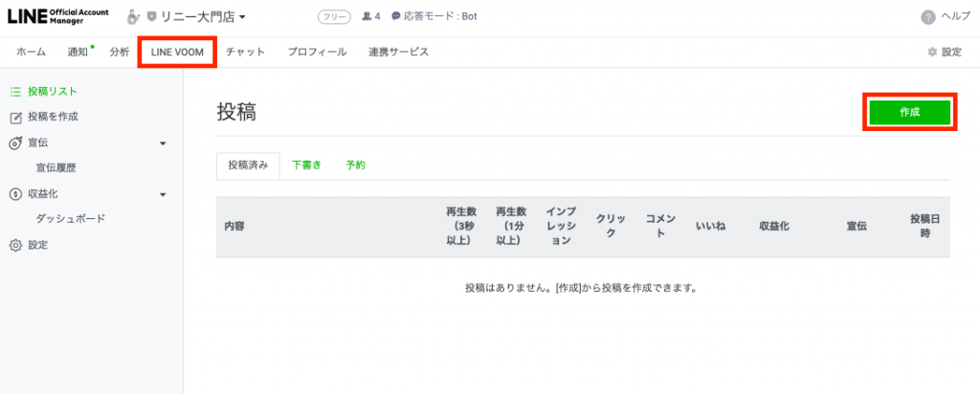Open 設定 in the left sidebar
The width and height of the screenshot is (980, 394).
tap(37, 246)
